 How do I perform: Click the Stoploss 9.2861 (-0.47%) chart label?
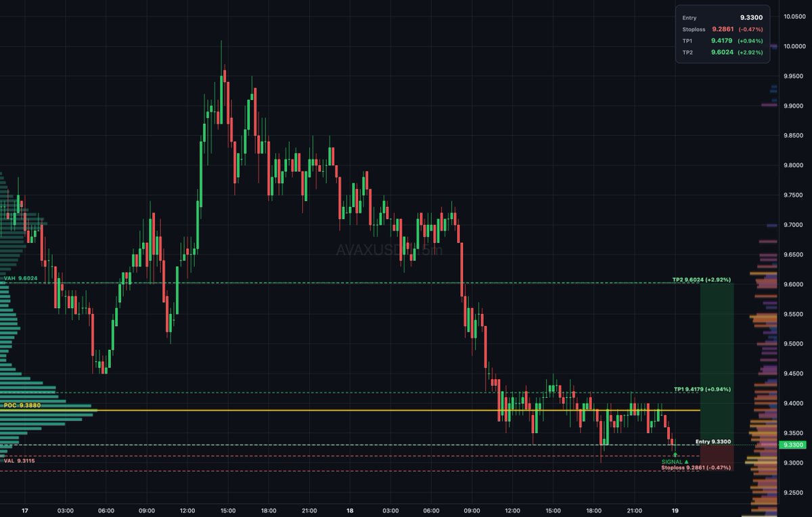[696, 468]
